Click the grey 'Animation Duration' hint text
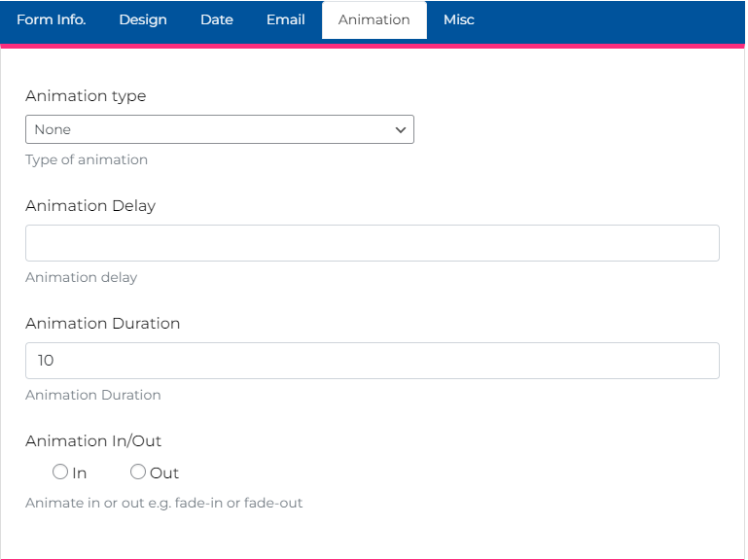The image size is (748, 560). (x=93, y=395)
